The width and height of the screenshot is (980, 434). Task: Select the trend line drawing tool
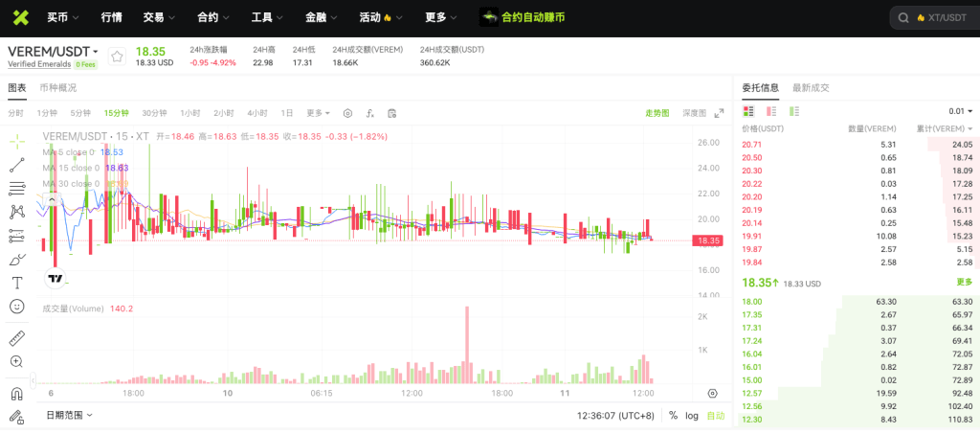pos(17,165)
